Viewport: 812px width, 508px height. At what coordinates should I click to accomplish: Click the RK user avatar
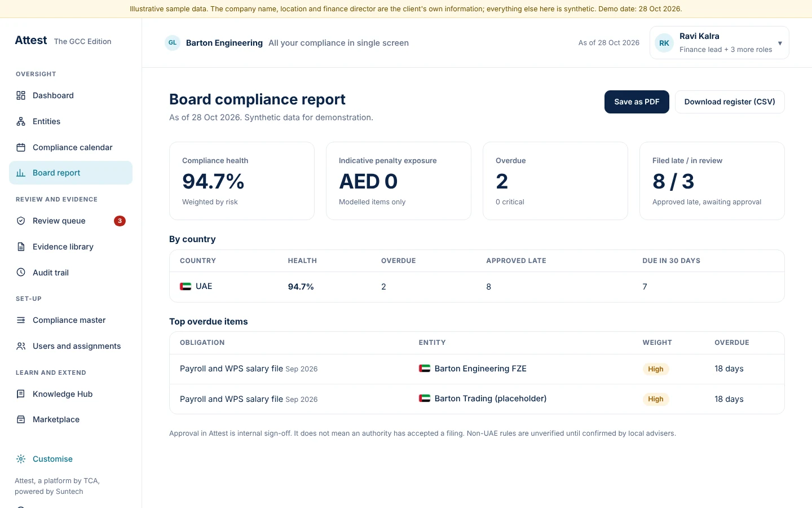664,43
